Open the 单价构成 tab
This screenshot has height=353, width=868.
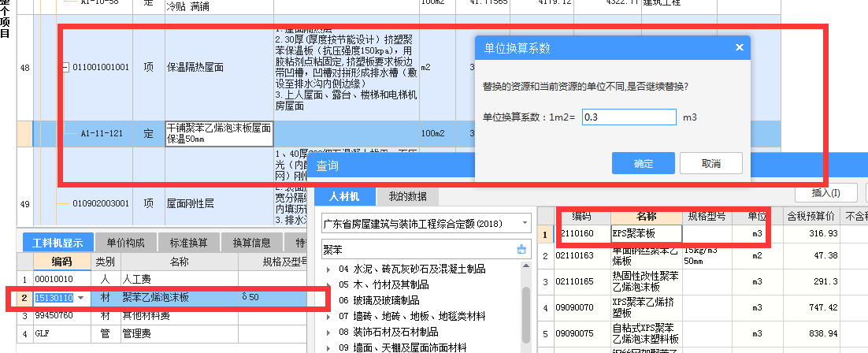pos(126,242)
